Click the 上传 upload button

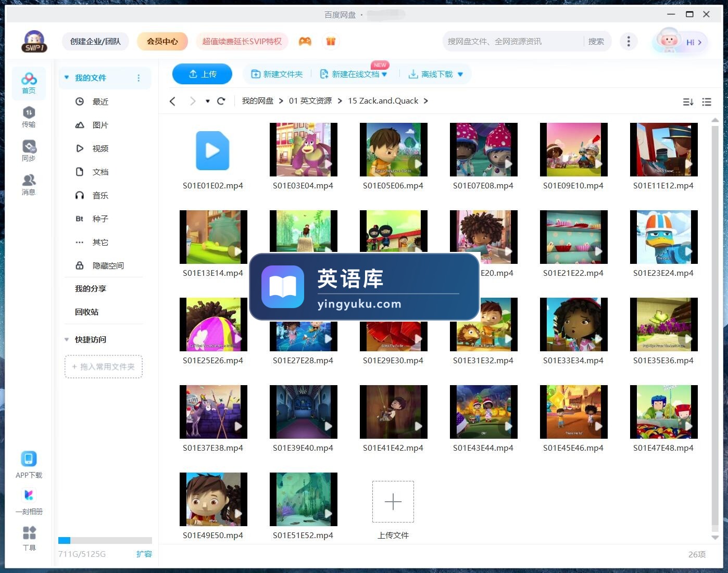202,74
